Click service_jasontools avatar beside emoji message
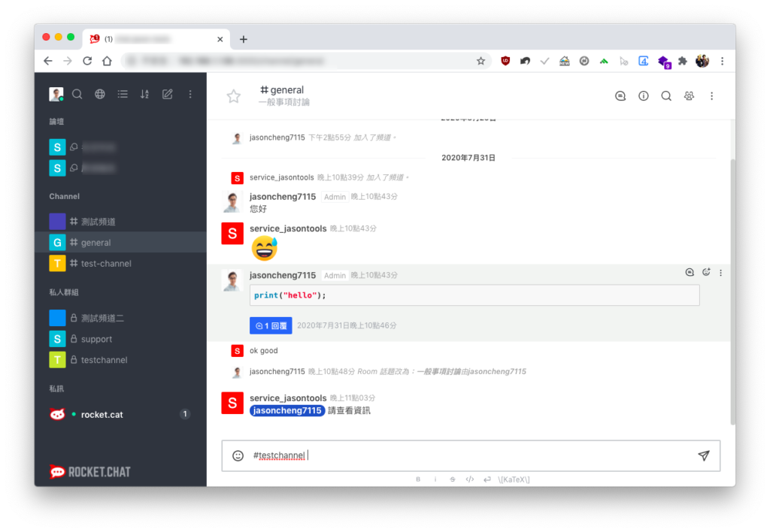This screenshot has width=770, height=532. tap(232, 233)
